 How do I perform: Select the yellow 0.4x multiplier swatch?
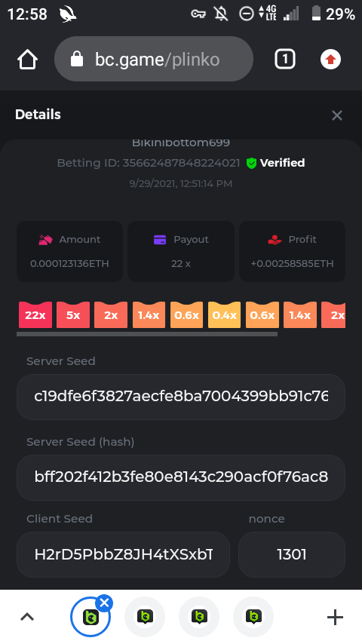[224, 314]
